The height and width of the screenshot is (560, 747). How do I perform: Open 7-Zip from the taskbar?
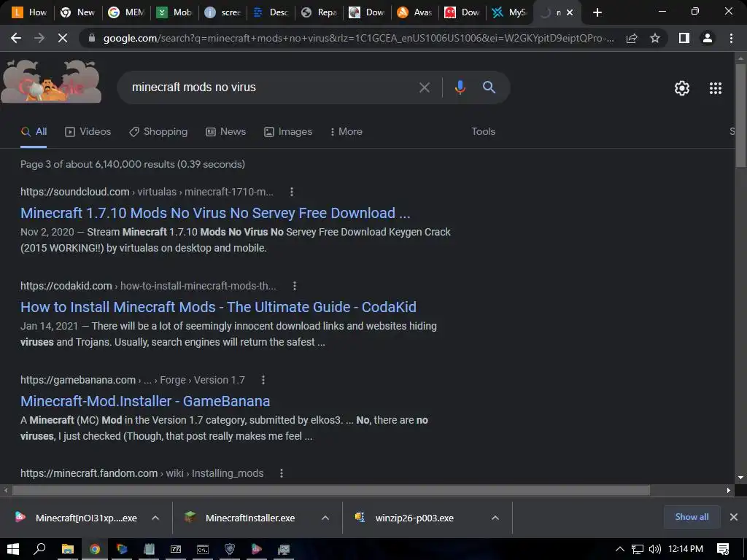click(176, 549)
